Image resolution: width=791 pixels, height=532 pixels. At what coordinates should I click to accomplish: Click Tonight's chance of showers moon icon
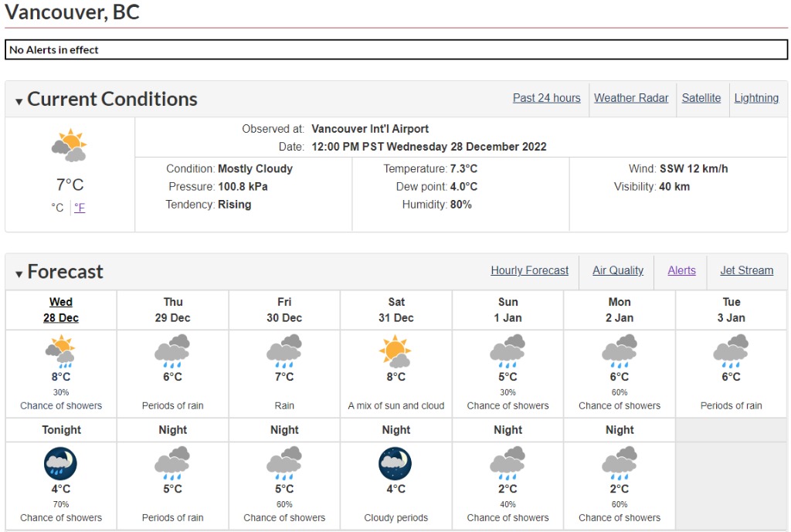click(x=61, y=463)
